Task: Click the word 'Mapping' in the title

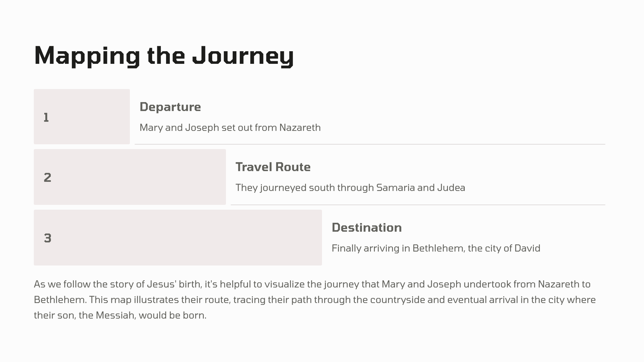Action: coord(87,56)
